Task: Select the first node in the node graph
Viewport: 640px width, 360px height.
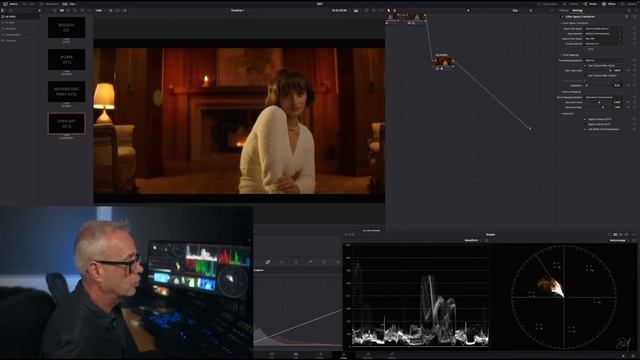Action: [x=392, y=17]
